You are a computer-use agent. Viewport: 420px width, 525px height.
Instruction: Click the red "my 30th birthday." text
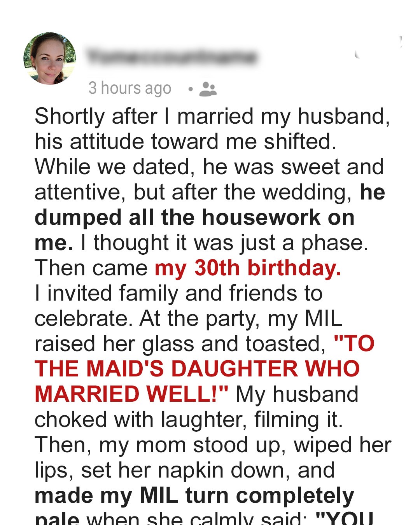pyautogui.click(x=248, y=268)
